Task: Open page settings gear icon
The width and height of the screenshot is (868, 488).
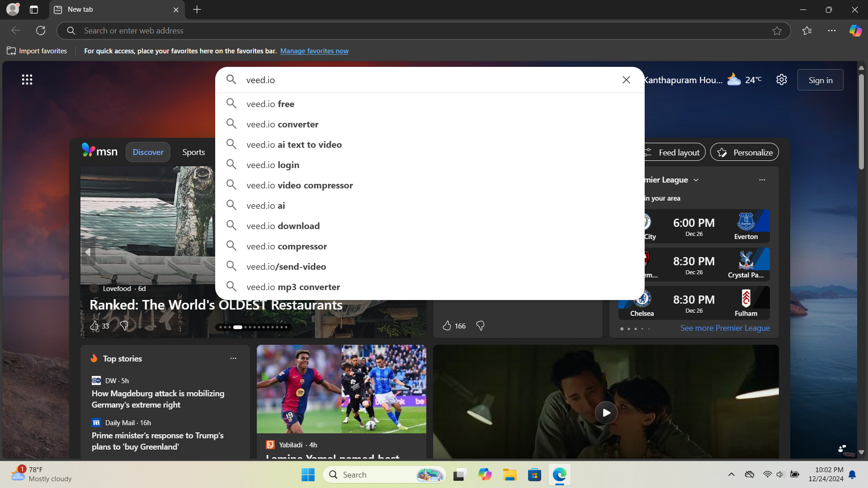Action: click(x=782, y=80)
